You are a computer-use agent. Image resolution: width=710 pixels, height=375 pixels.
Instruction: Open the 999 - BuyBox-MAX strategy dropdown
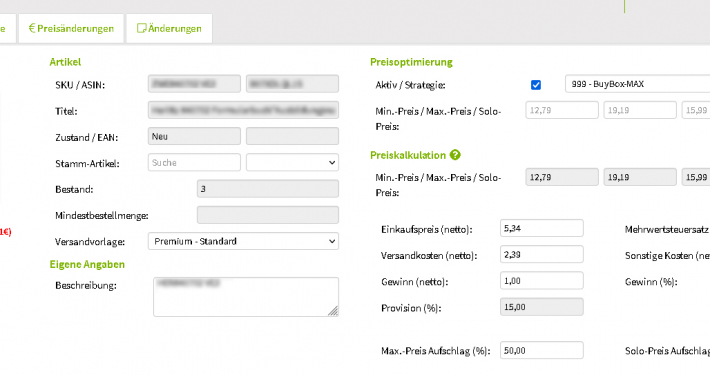pos(638,84)
